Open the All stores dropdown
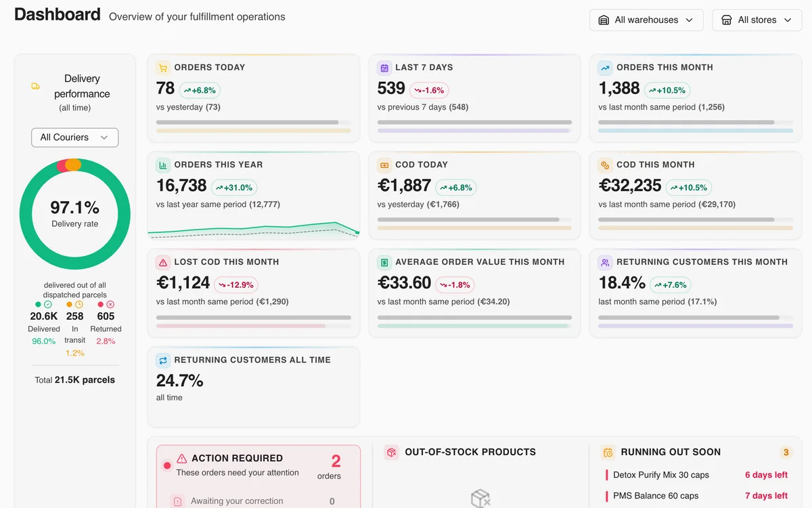The height and width of the screenshot is (508, 812). [757, 20]
